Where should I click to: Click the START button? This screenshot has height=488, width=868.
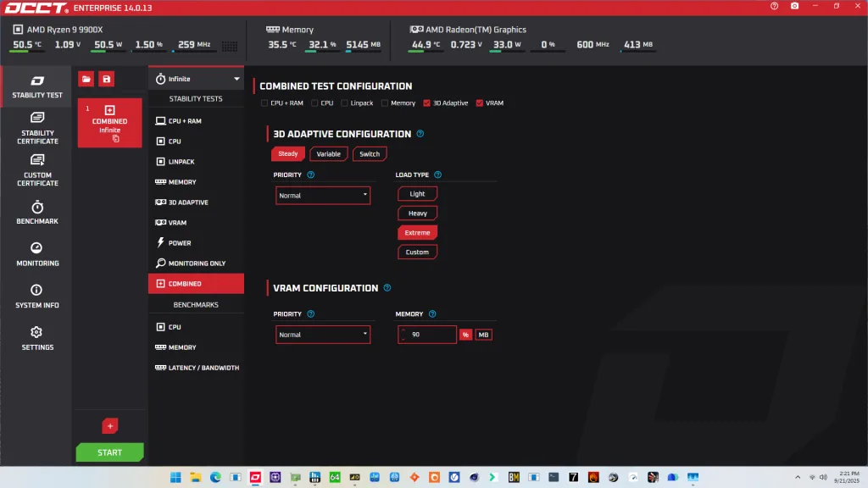[109, 453]
